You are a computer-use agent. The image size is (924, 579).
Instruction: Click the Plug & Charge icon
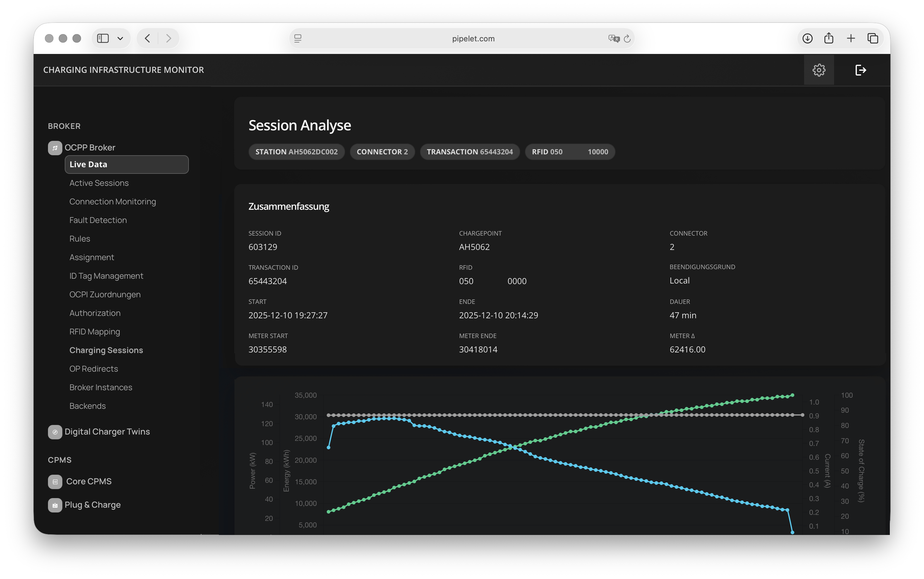coord(55,505)
